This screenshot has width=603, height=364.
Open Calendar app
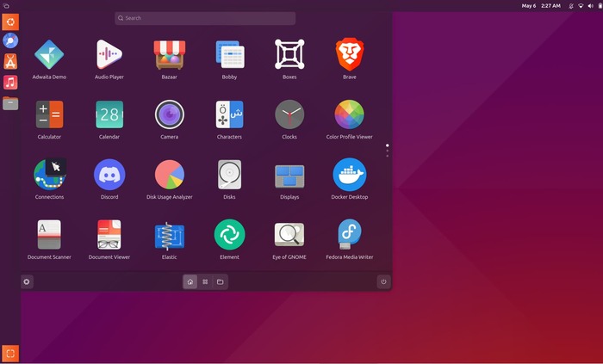[109, 114]
